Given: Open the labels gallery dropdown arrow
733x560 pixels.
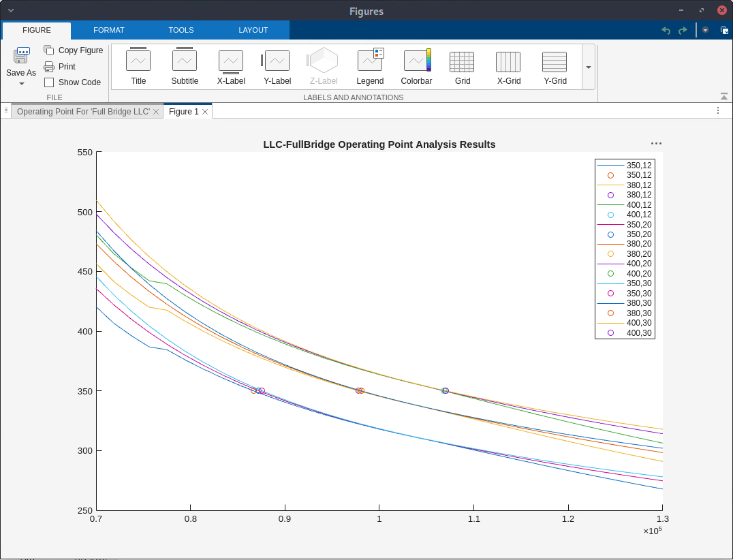Looking at the screenshot, I should pos(587,67).
